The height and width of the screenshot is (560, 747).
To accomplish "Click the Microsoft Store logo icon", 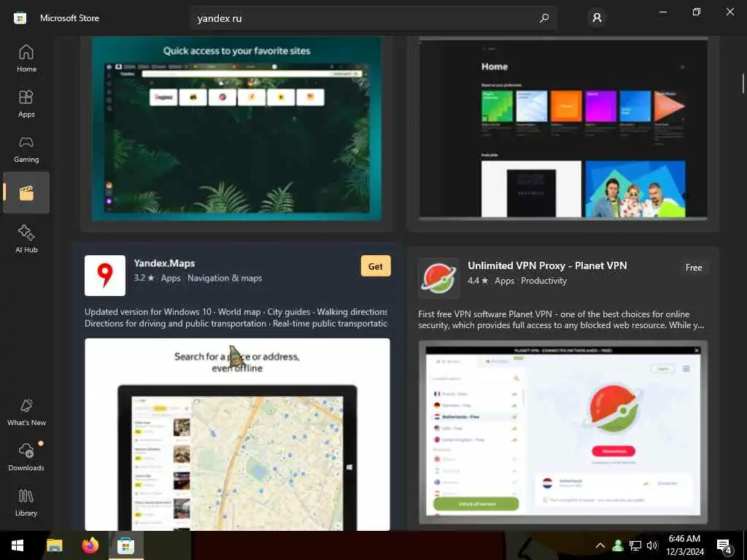I will pos(20,18).
